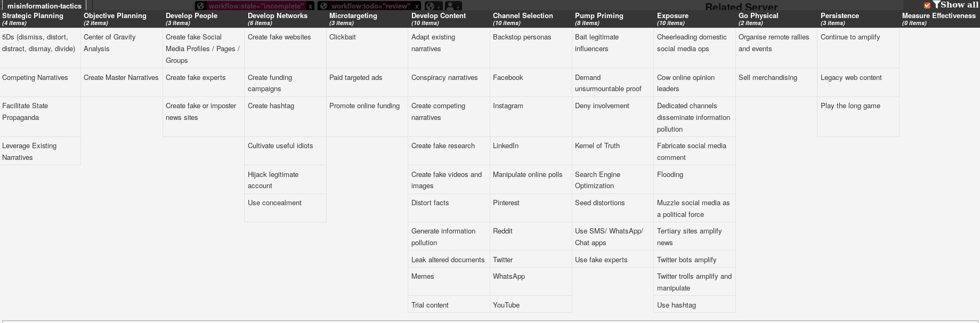
Task: Click the filter funnel icon beside Show all
Action: click(936, 5)
